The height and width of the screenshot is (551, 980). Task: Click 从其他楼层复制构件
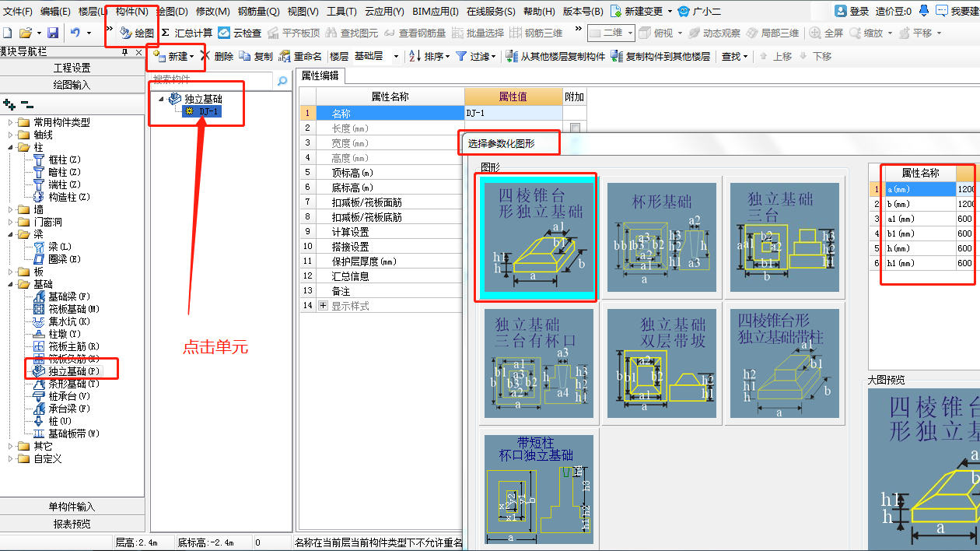pyautogui.click(x=555, y=57)
